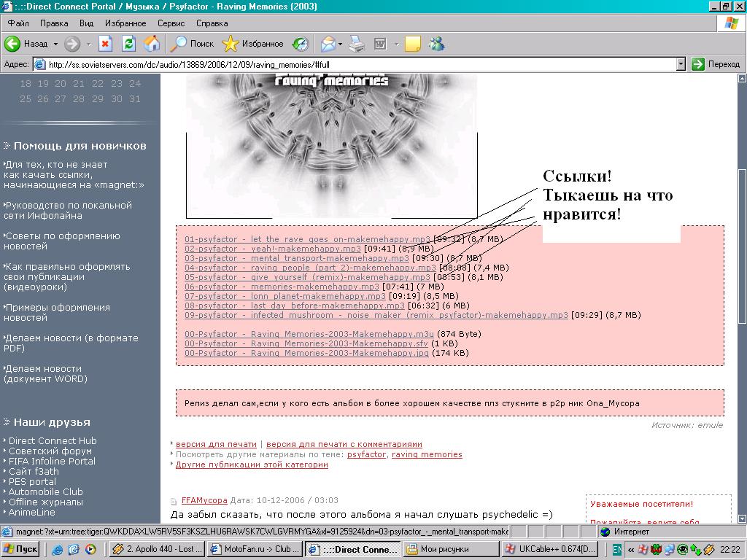Screen dimensions: 747x560
Task: Click into the address bar URL field
Action: coord(355,64)
